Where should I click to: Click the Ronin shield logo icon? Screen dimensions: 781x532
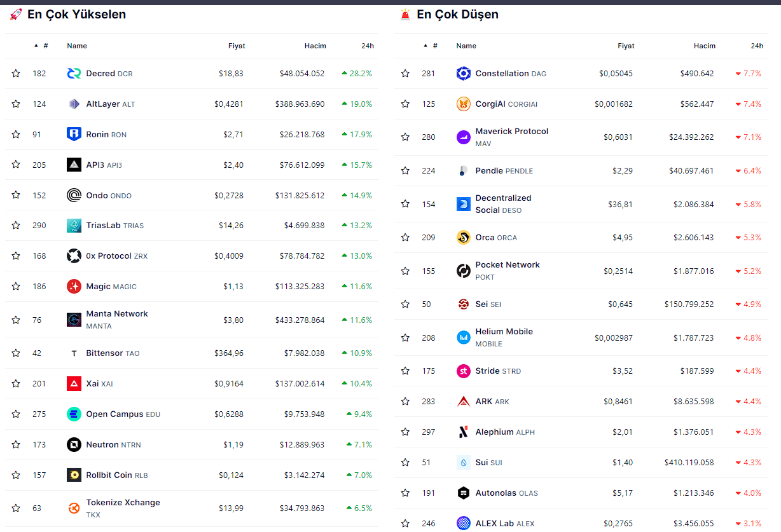coord(74,134)
